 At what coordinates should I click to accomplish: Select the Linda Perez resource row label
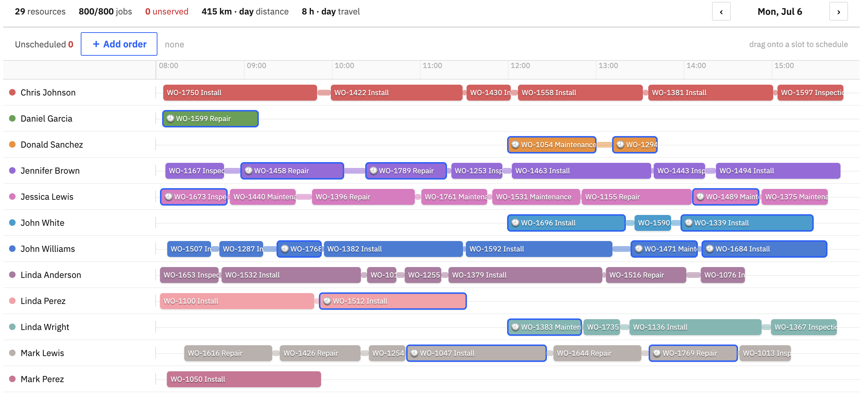(x=43, y=301)
